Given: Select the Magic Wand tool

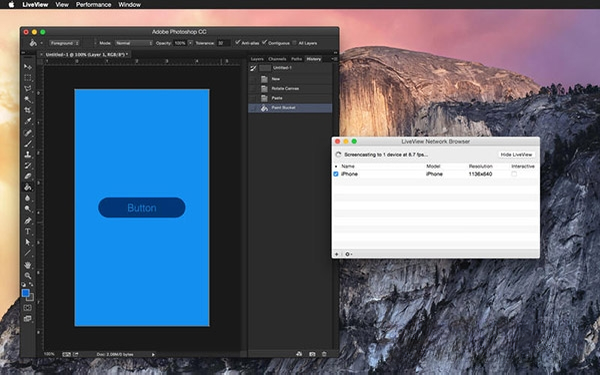Looking at the screenshot, I should [28, 99].
